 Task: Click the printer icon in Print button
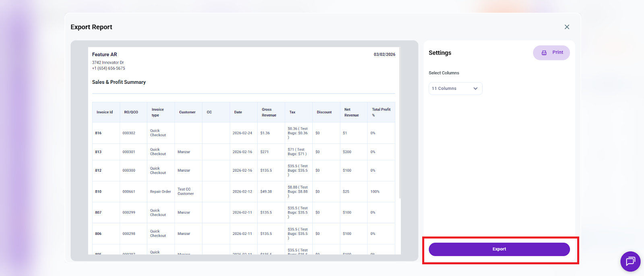[x=544, y=53]
